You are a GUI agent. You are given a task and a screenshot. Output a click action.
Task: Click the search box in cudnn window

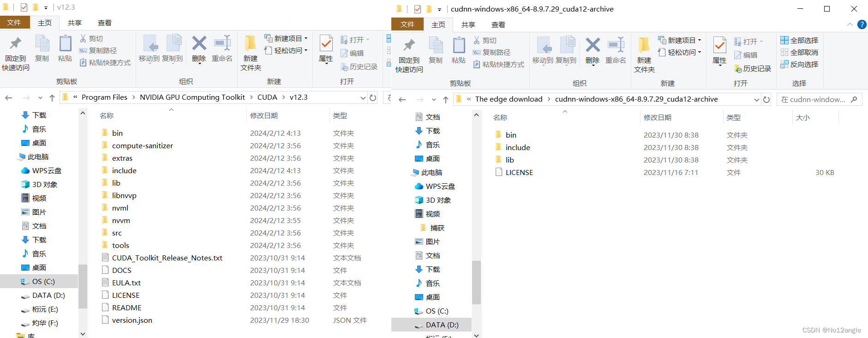coord(819,99)
